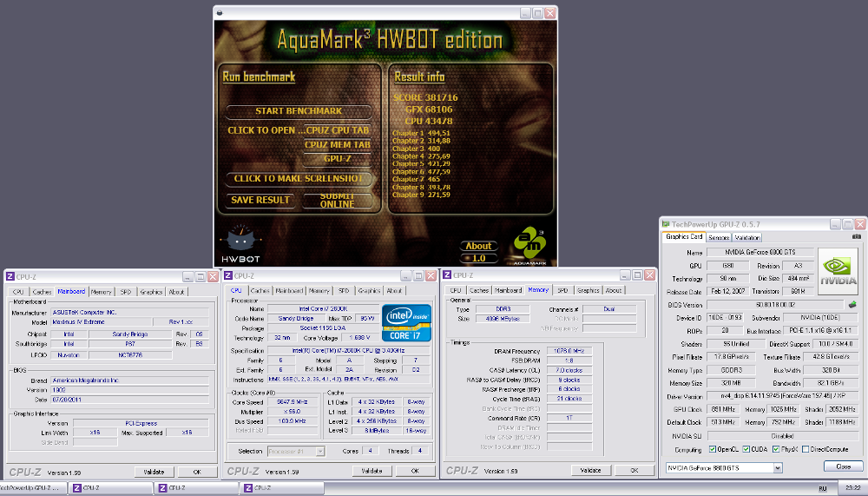This screenshot has width=868, height=496.
Task: Click OK in CPU-Z CPU window
Action: pos(415,471)
